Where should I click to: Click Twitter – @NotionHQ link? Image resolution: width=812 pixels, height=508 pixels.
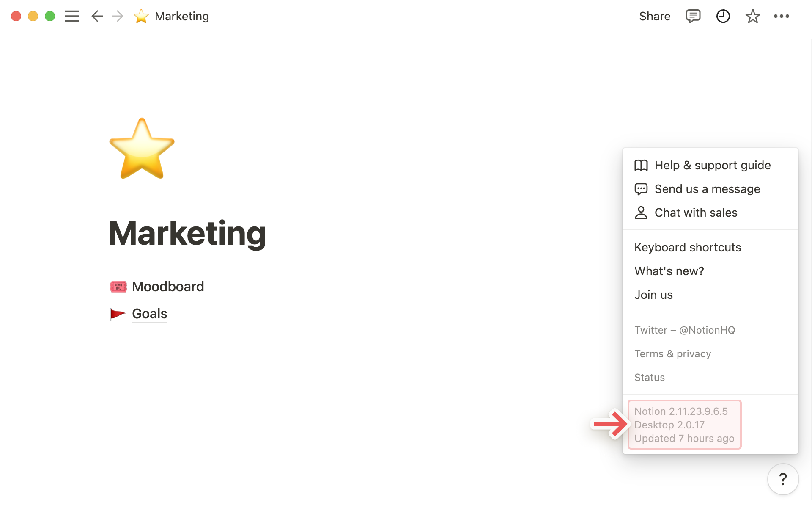(x=685, y=329)
